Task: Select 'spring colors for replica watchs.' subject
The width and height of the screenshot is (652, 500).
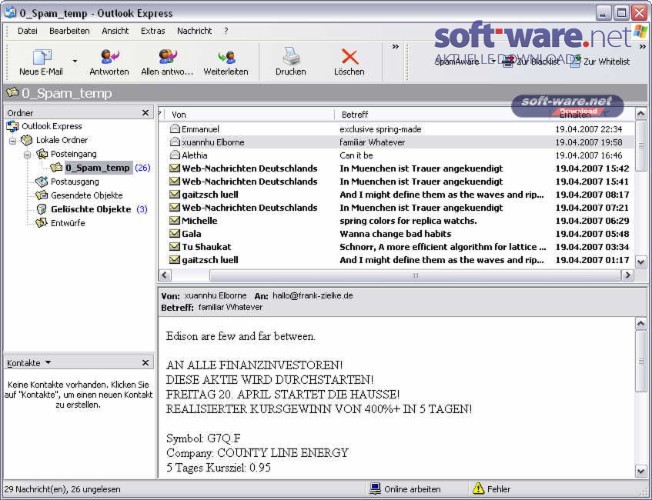Action: coord(408,221)
